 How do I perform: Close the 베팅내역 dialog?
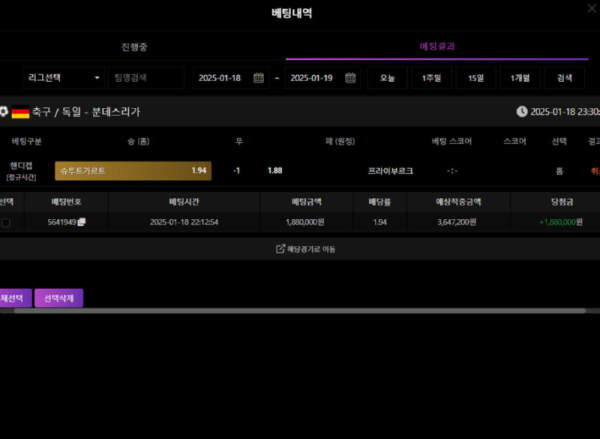(592, 8)
